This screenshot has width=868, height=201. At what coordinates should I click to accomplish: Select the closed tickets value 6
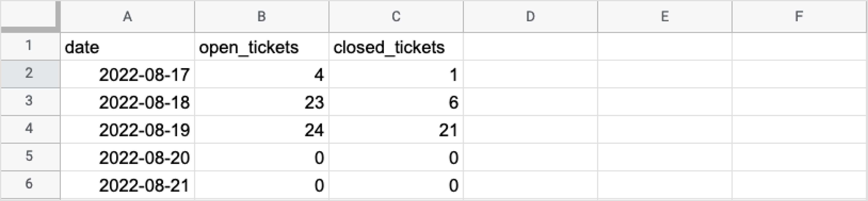point(396,102)
